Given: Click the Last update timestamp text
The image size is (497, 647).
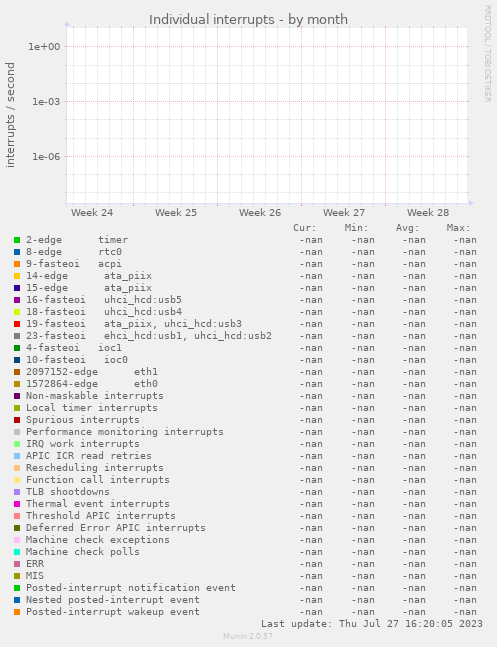Looking at the screenshot, I should click(372, 623).
